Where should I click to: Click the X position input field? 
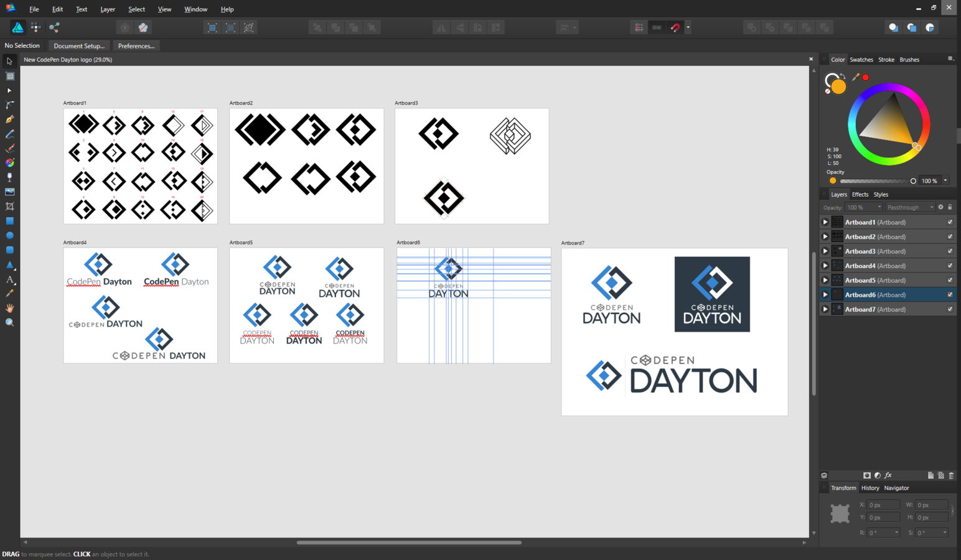[883, 505]
